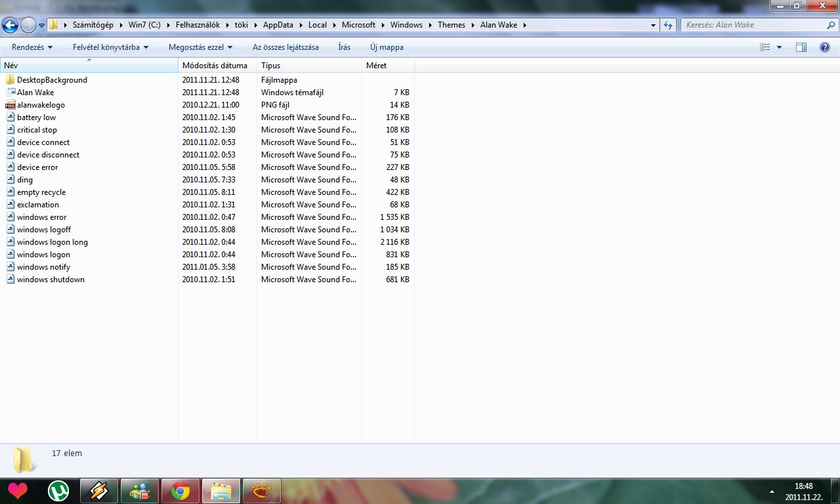Open the Help question mark icon

825,47
